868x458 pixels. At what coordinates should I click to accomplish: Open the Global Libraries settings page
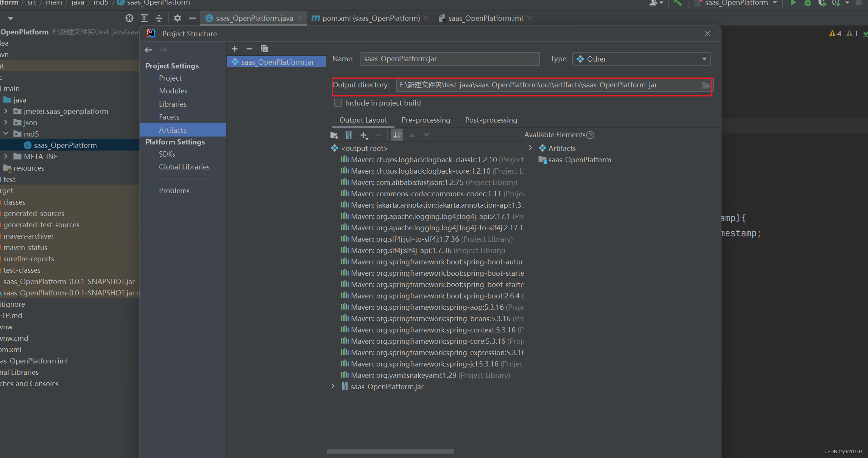click(x=184, y=167)
